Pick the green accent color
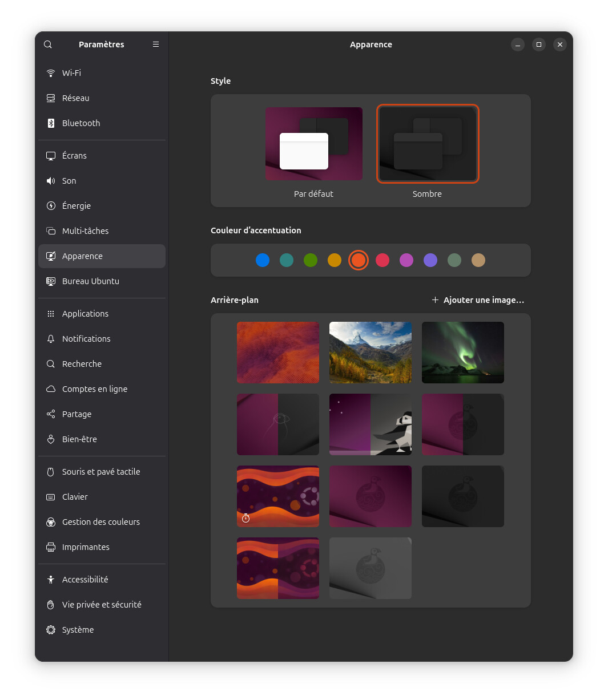Screen dimensions: 608x700 point(311,260)
